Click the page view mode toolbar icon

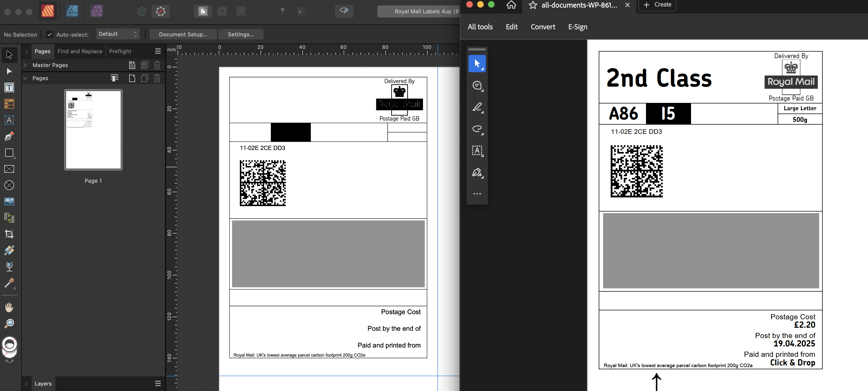(x=203, y=11)
